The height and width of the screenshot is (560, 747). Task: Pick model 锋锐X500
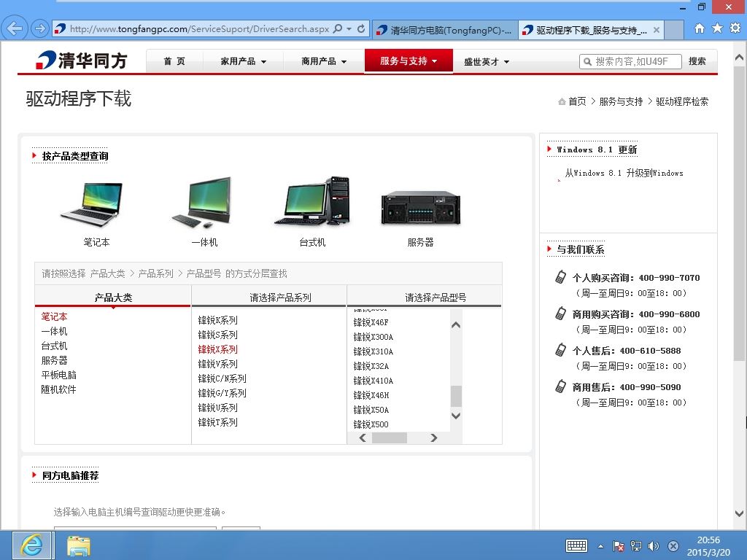tap(371, 424)
